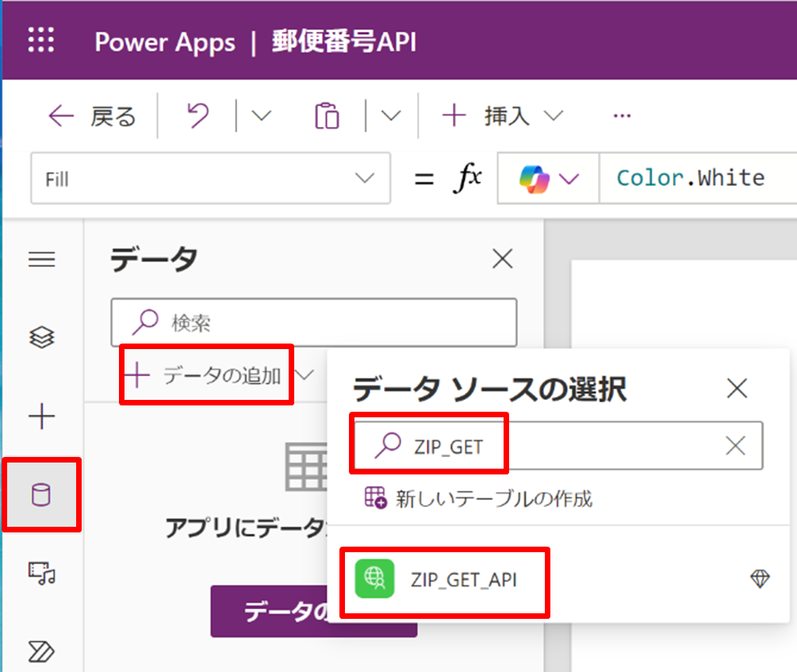This screenshot has height=672, width=797.
Task: Click the fx formula icon
Action: (x=467, y=178)
